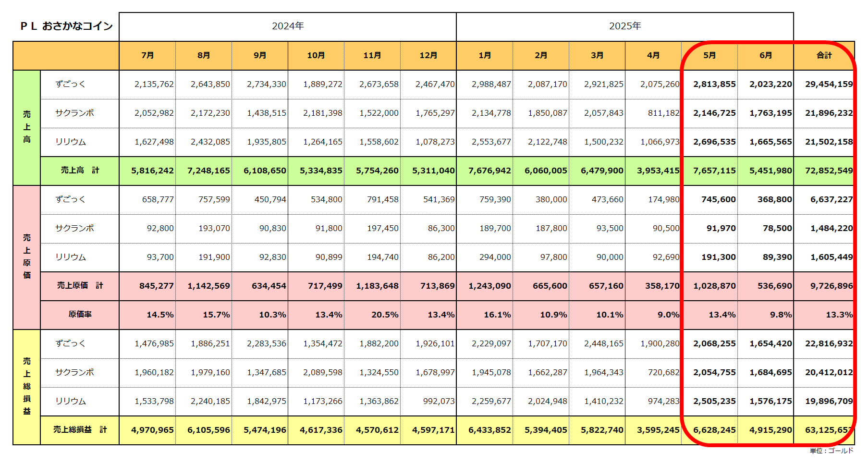The width and height of the screenshot is (868, 464).
Task: Click the 20.5% cost rate cell
Action: click(384, 315)
